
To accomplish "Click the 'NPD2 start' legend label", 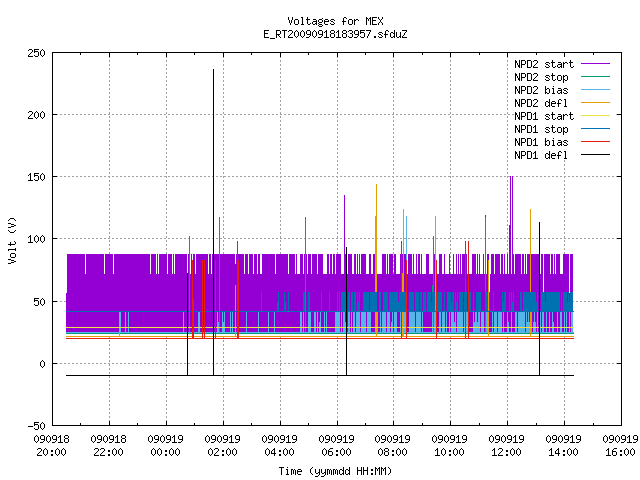I will tap(544, 64).
